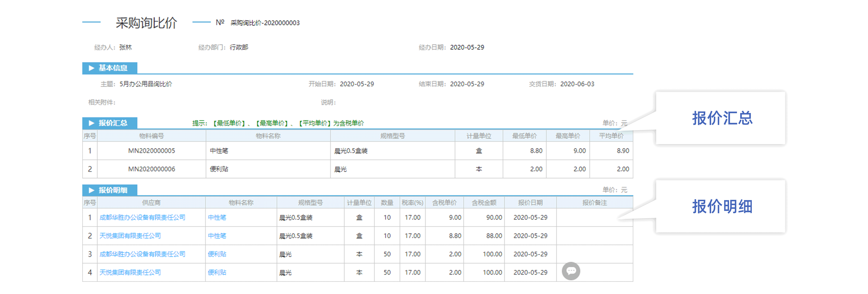
Task: Open supplier link 天悦集团有限责任公司
Action: tap(130, 236)
